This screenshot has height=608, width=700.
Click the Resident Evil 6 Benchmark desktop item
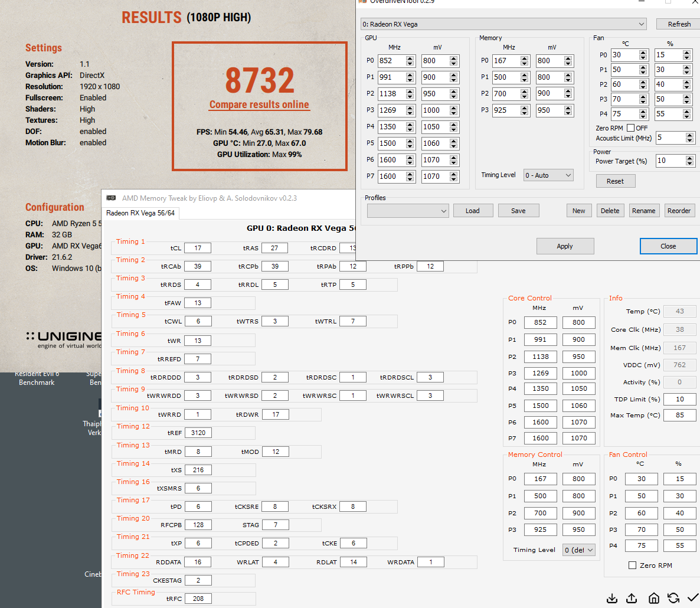click(x=37, y=378)
